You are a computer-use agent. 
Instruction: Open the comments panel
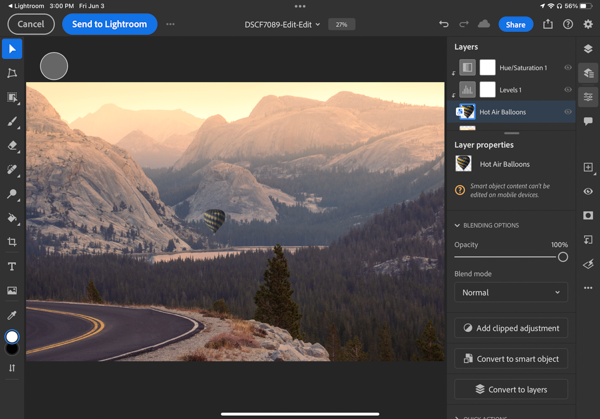[588, 121]
